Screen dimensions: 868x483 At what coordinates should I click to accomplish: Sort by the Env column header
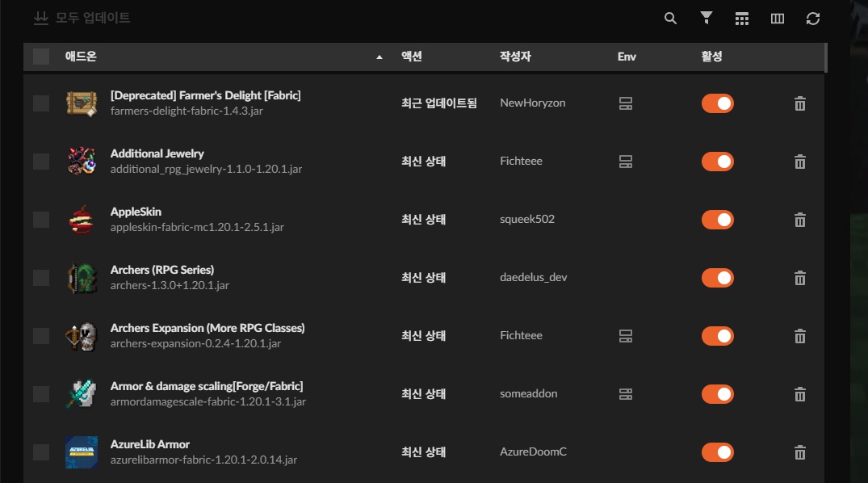[627, 57]
